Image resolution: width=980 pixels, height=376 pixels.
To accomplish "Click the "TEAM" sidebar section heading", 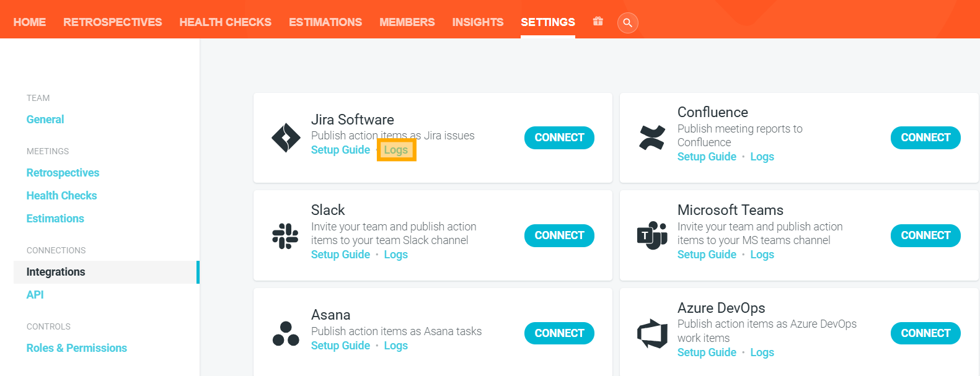I will 38,98.
